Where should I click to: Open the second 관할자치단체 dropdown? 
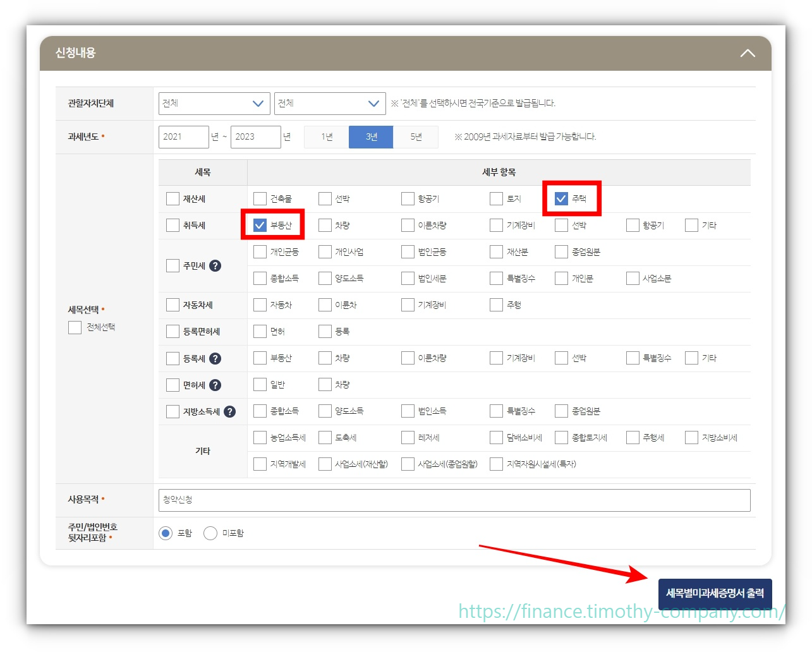[x=330, y=104]
